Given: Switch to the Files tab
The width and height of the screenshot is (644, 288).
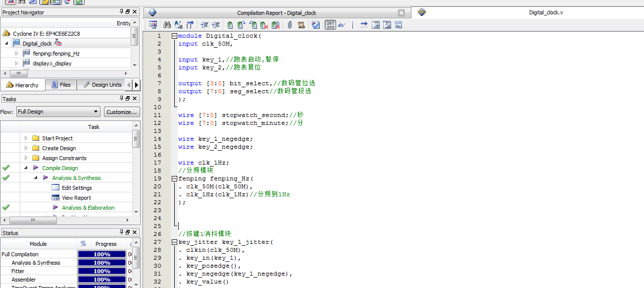Looking at the screenshot, I should click(x=61, y=85).
